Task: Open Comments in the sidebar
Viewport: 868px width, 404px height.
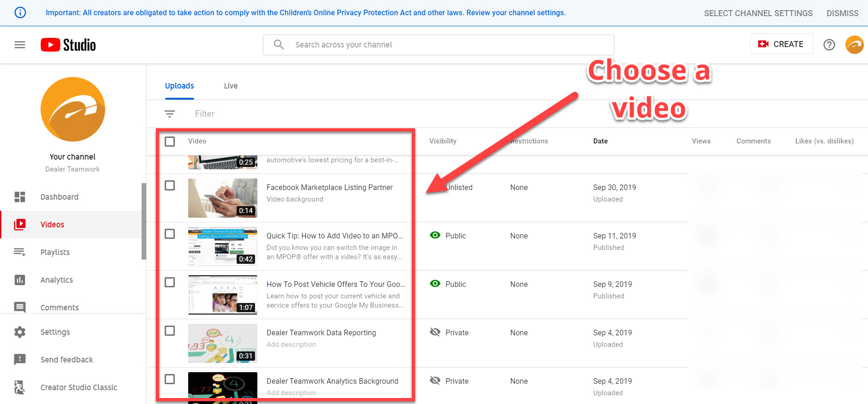Action: pos(59,307)
